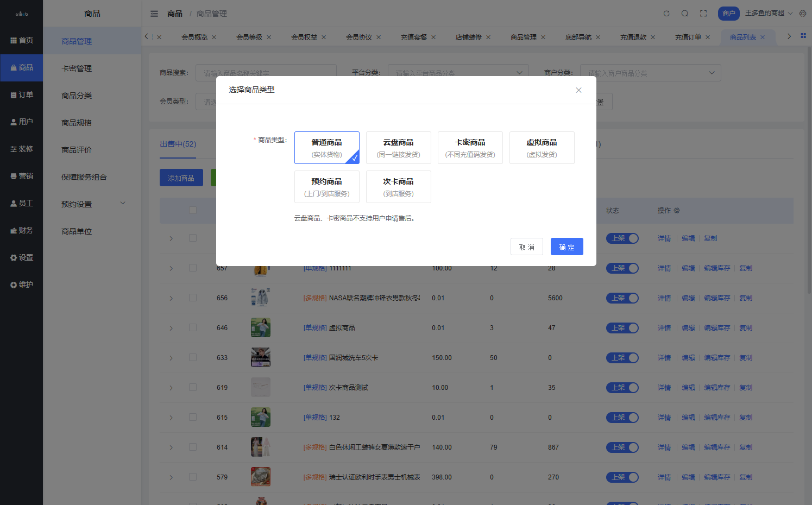812x505 pixels.
Task: Confirm selection with 确定 button
Action: click(566, 247)
